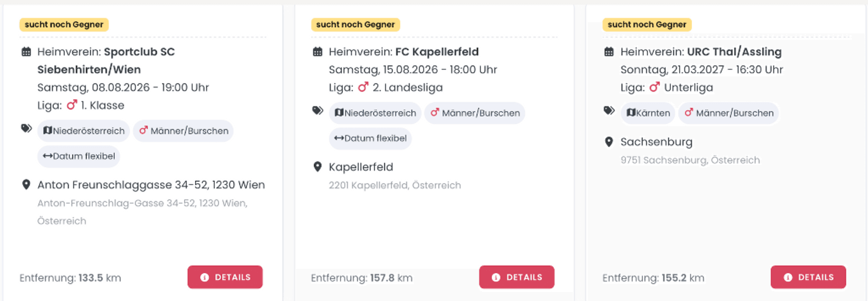Click Datum flexibel tag in Sportclub card
This screenshot has width=868, height=301.
(79, 156)
